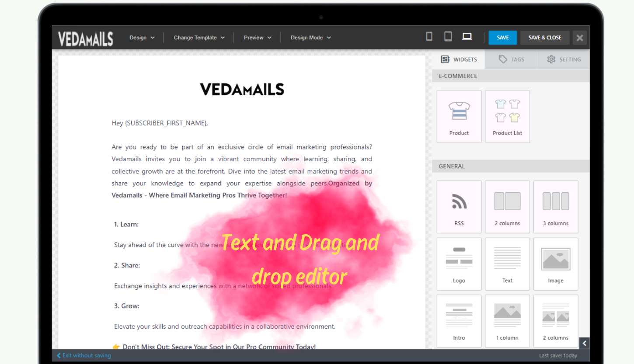This screenshot has width=634, height=364.
Task: Pick the 2 columns layout widget beside RSS
Action: (507, 207)
